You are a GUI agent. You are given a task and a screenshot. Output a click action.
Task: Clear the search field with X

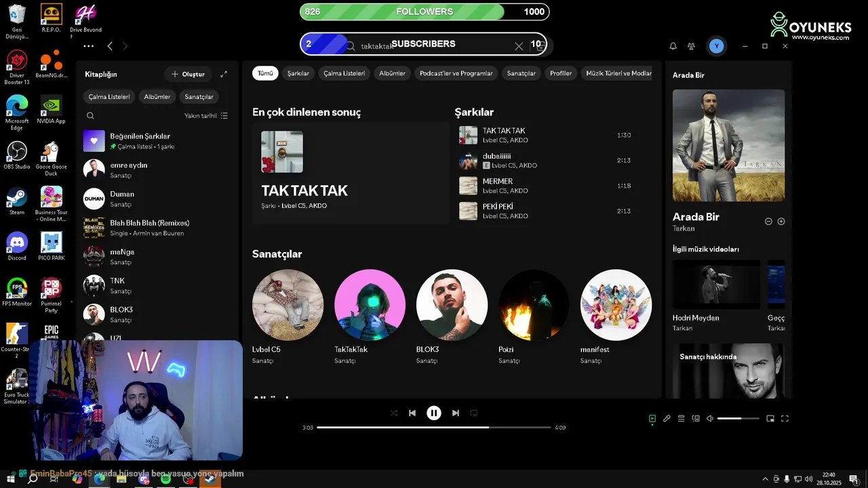(519, 46)
